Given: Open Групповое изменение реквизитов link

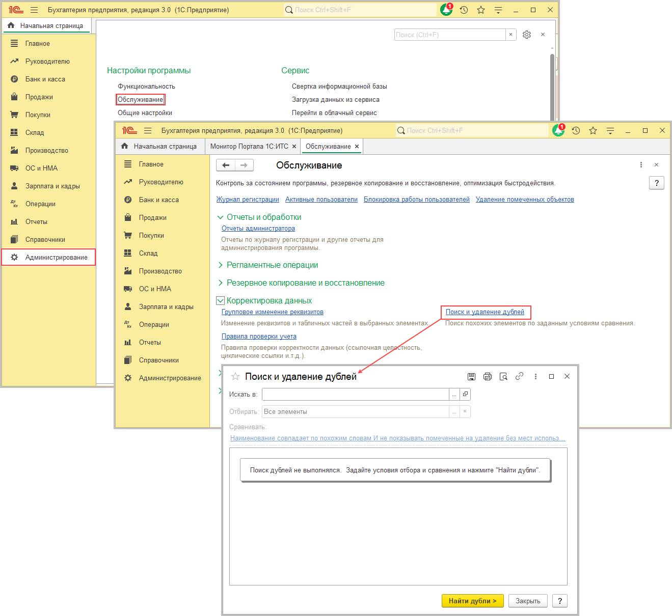Looking at the screenshot, I should pos(273,312).
